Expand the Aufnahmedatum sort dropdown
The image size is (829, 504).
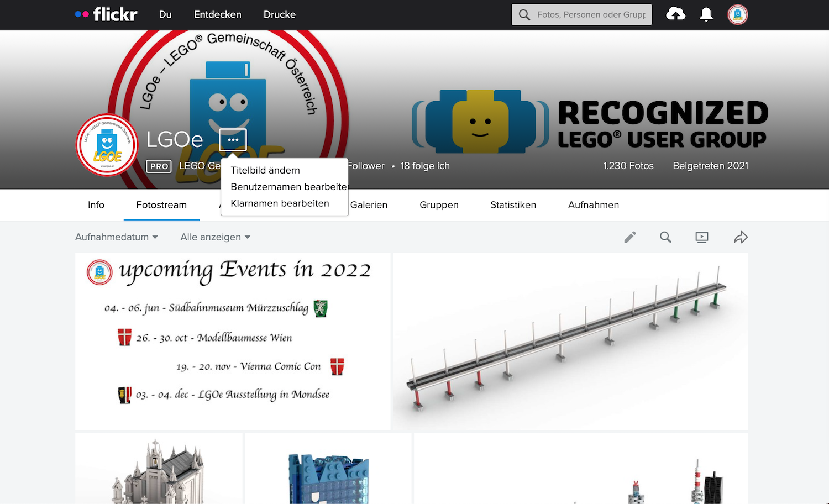(117, 237)
